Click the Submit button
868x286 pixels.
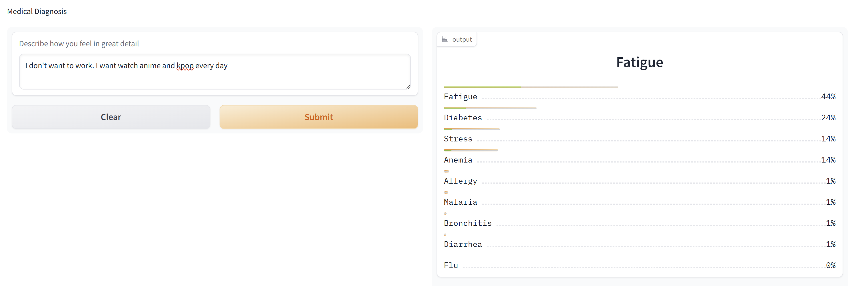pyautogui.click(x=318, y=117)
